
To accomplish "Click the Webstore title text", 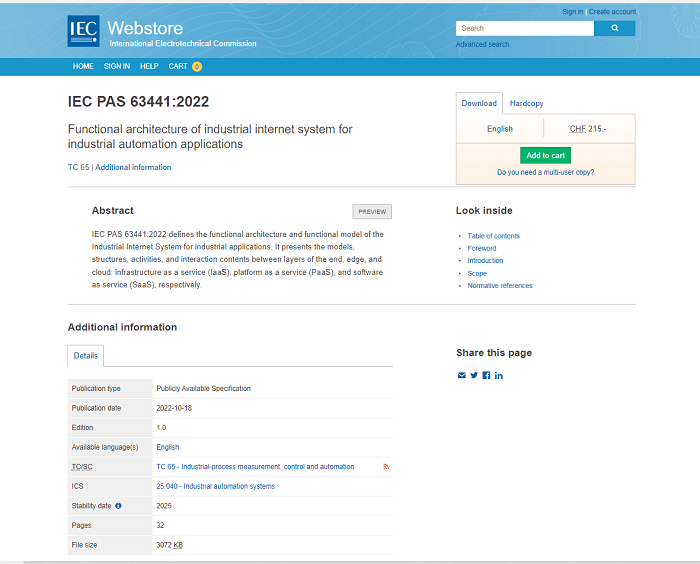I will click(145, 28).
